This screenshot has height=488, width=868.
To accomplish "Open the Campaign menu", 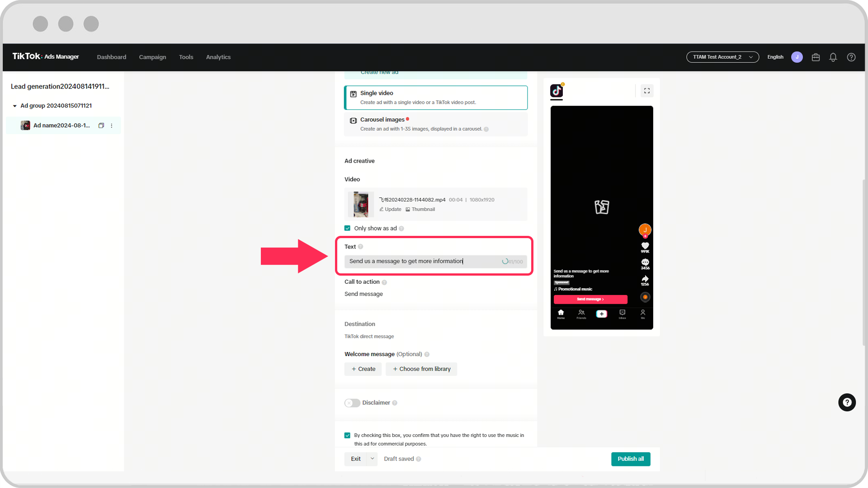I will (152, 57).
